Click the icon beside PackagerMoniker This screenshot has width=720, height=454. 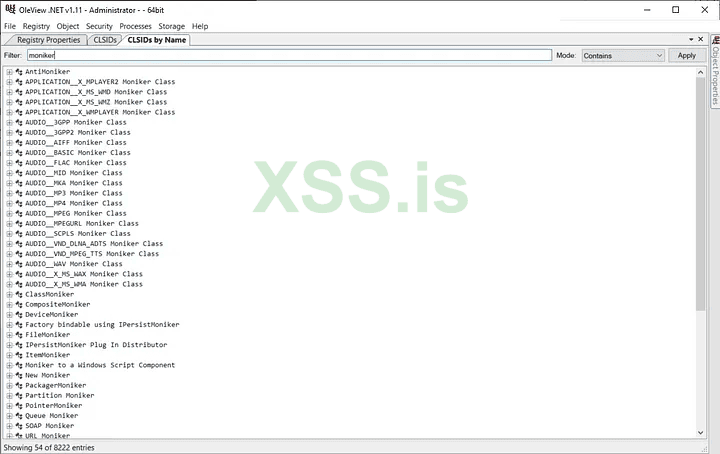19,385
